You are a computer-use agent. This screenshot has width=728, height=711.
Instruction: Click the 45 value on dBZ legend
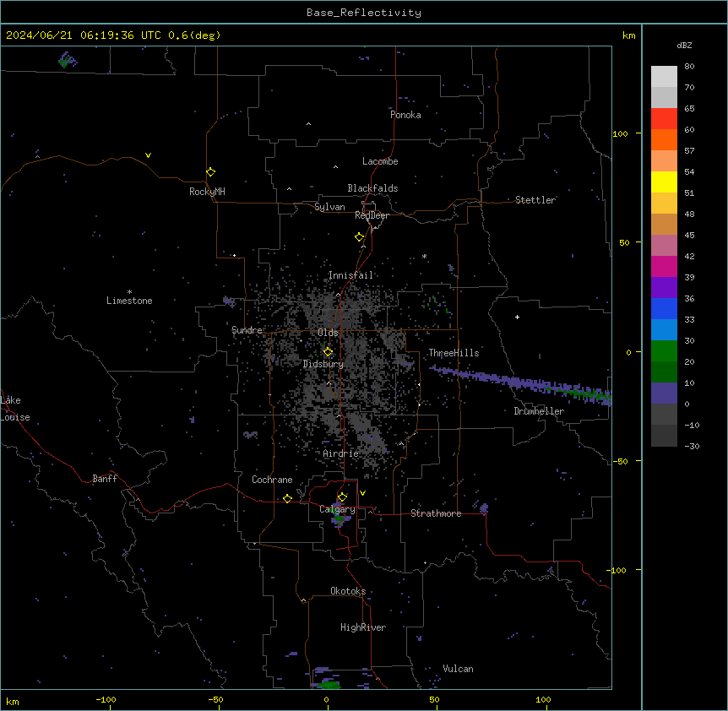pyautogui.click(x=689, y=236)
